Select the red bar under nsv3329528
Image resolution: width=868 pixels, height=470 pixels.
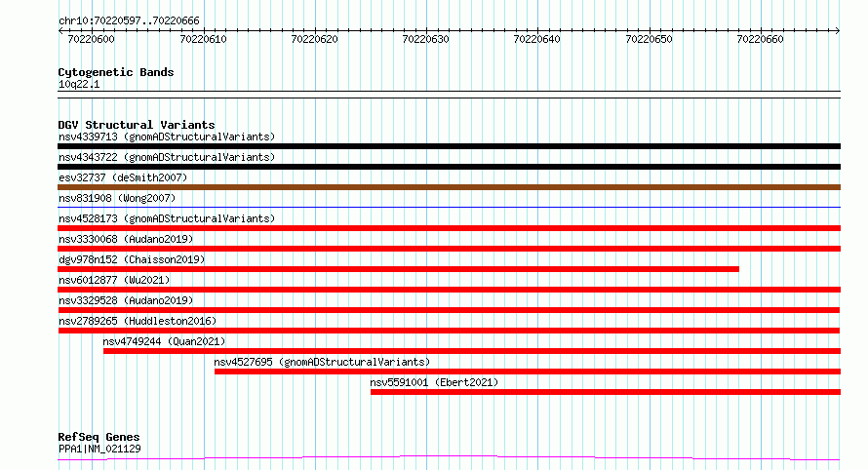click(x=449, y=310)
